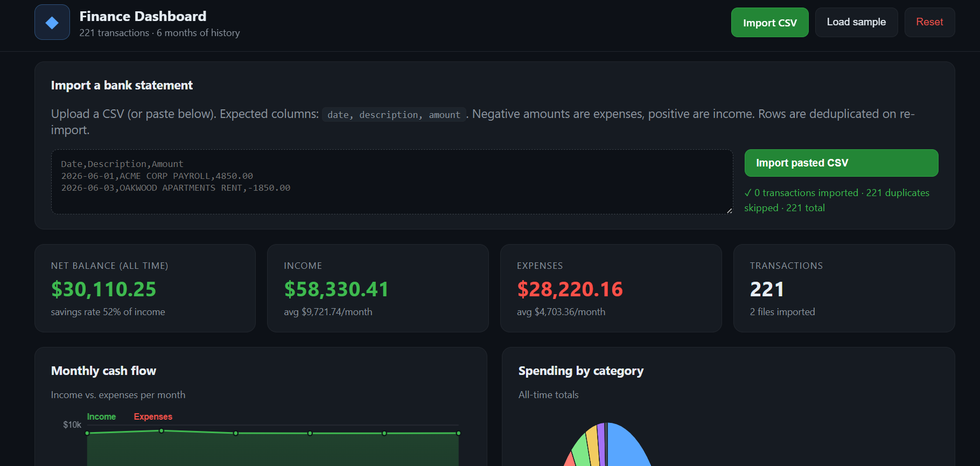Click the $10k axis label
This screenshot has height=466, width=980.
72,425
